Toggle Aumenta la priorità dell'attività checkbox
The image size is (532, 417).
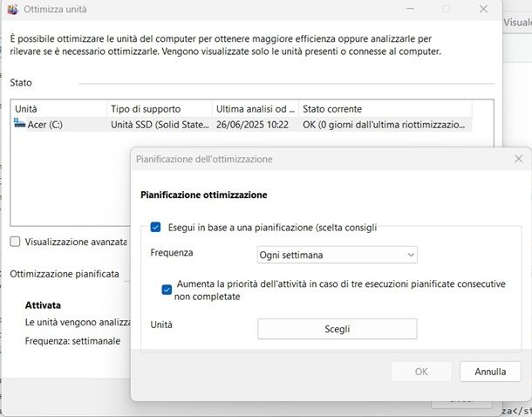point(167,290)
